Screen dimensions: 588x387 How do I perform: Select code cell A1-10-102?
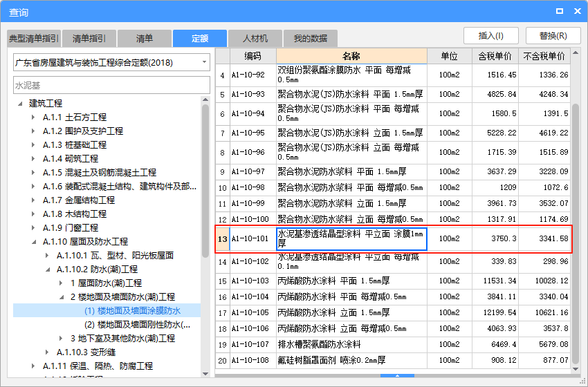252,261
